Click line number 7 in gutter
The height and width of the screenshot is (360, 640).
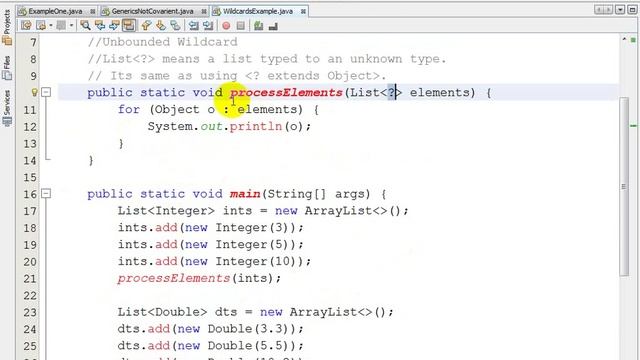[x=33, y=42]
